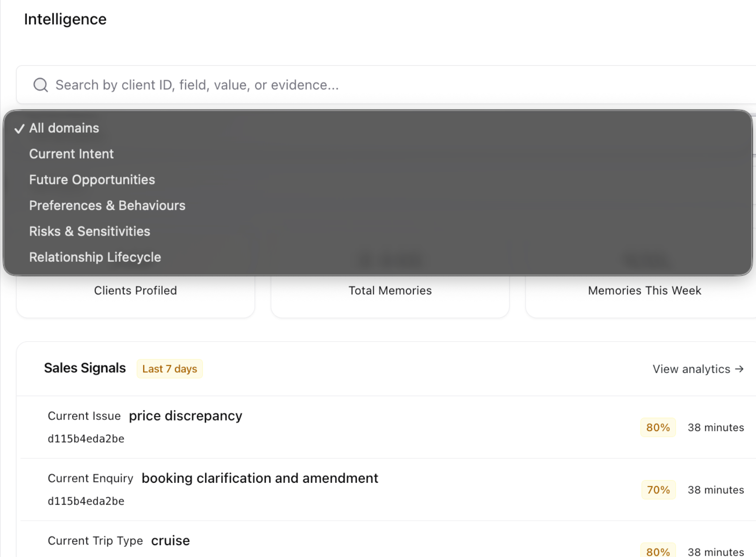Click the Sales Signals heading

pos(85,368)
